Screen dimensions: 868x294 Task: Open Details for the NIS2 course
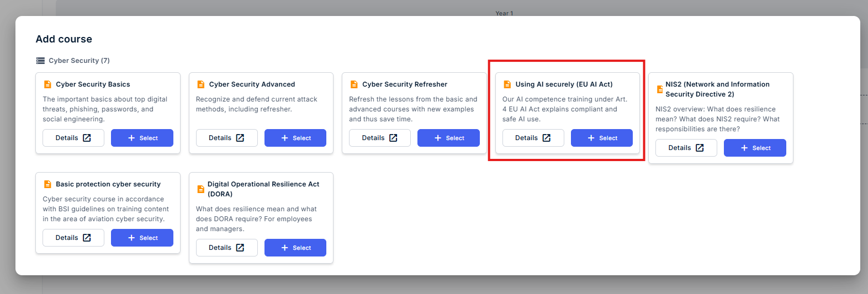coord(686,148)
